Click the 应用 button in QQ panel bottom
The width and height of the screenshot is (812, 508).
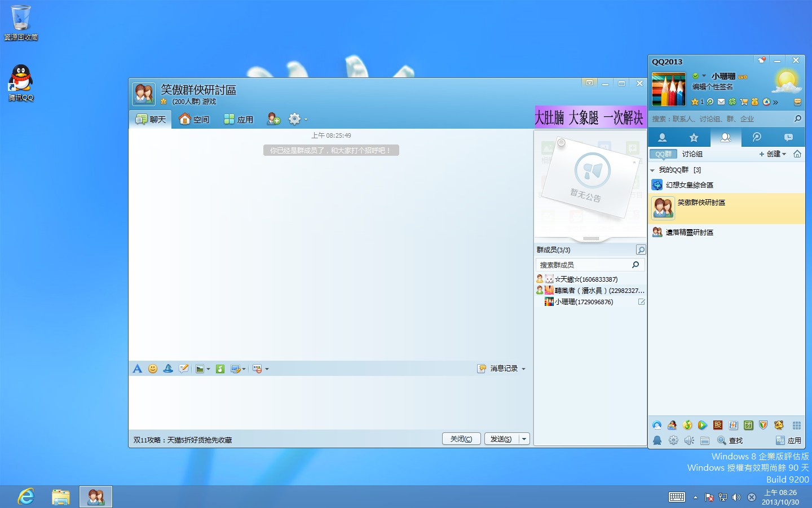pos(788,440)
